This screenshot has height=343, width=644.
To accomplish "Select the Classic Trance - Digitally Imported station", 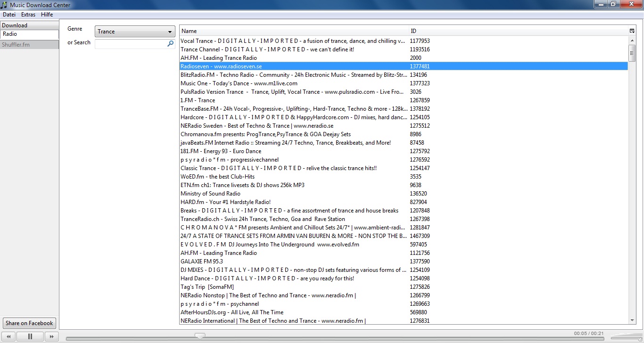I will [x=404, y=168].
